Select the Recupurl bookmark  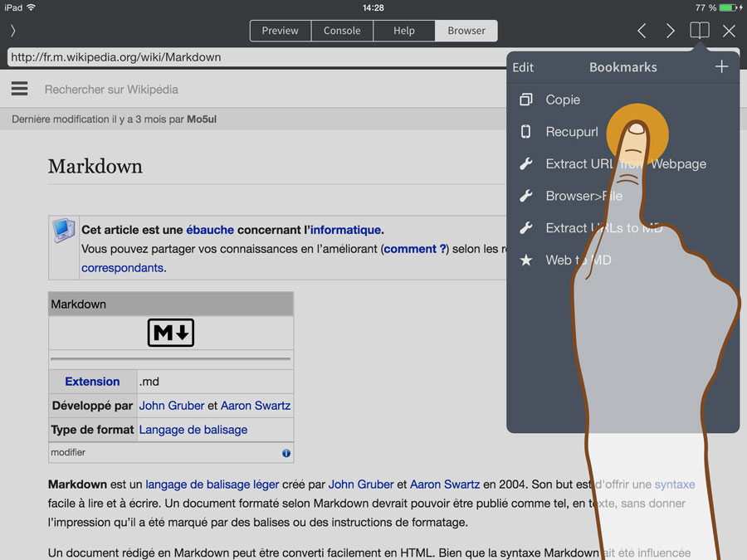[623, 131]
